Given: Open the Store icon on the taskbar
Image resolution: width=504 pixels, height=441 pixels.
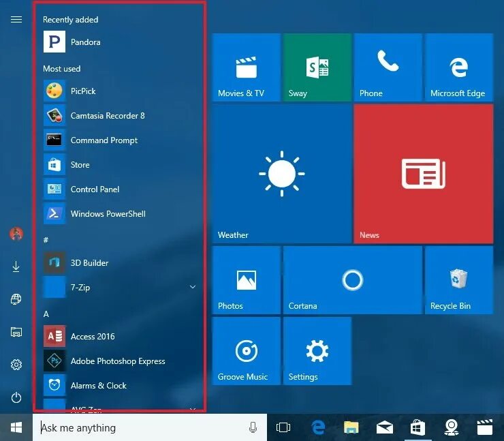Looking at the screenshot, I should pyautogui.click(x=418, y=427).
